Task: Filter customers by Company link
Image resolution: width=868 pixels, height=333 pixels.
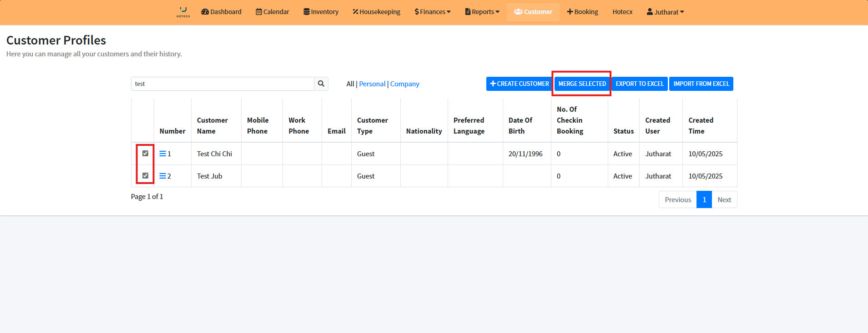Action: point(404,84)
